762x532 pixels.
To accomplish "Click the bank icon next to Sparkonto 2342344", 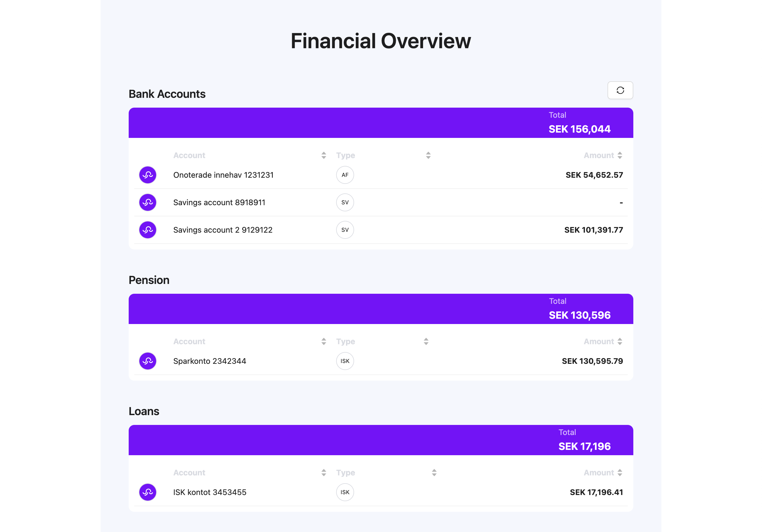I will [147, 361].
